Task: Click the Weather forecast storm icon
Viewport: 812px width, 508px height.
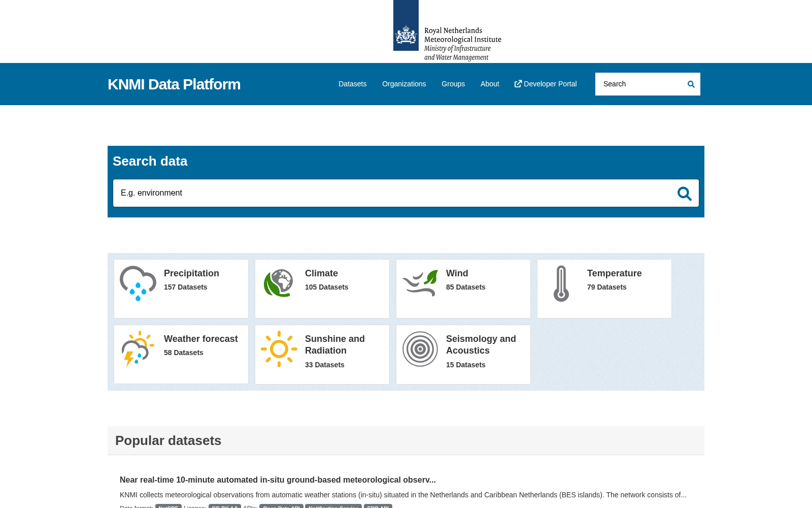Action: point(138,349)
